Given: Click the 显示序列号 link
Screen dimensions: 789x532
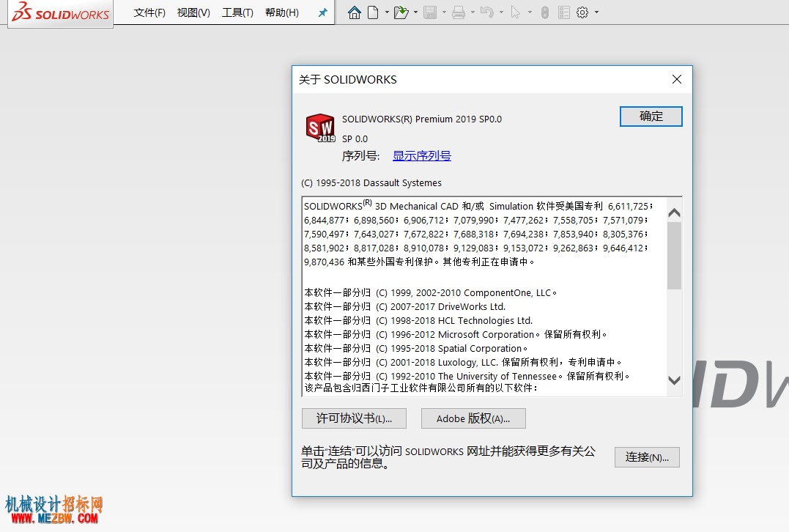Looking at the screenshot, I should (x=422, y=155).
